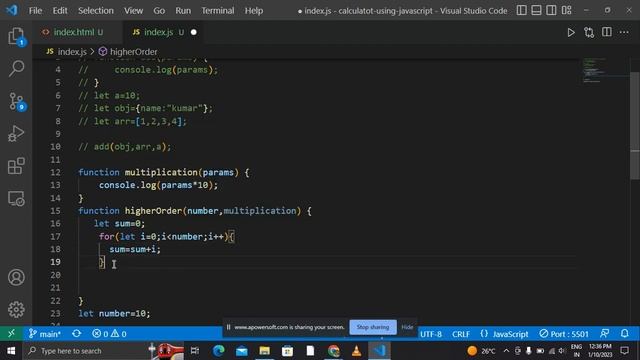Open Windows Start menu
This screenshot has height=360, width=640.
(x=11, y=351)
